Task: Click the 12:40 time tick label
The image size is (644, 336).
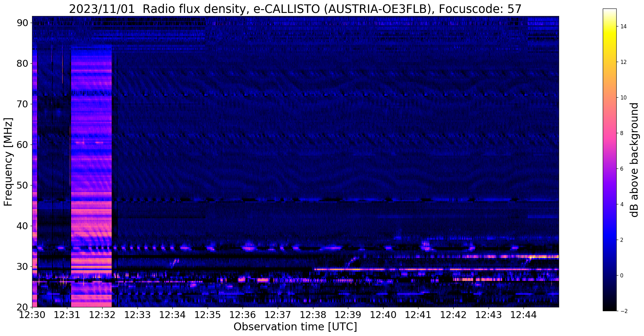Action: coord(383,315)
